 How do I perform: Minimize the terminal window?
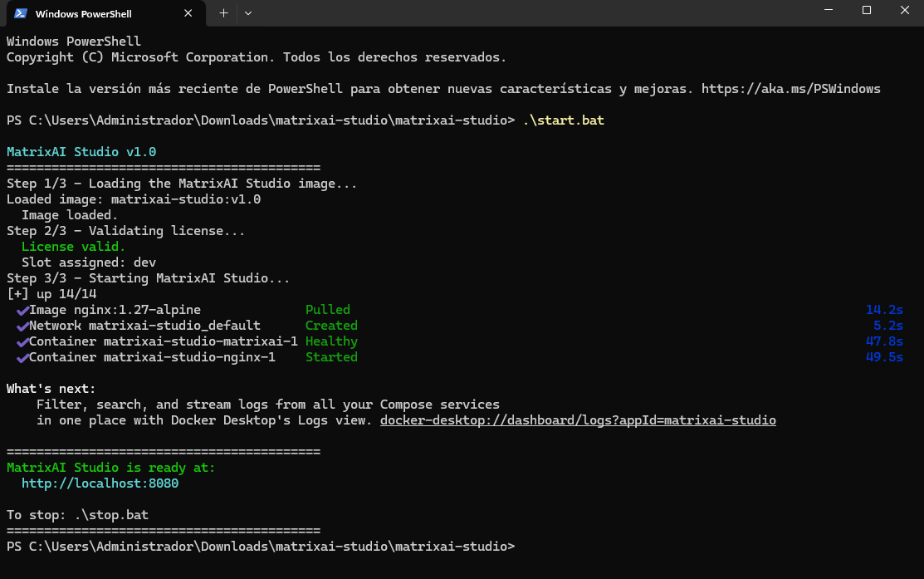click(x=828, y=10)
